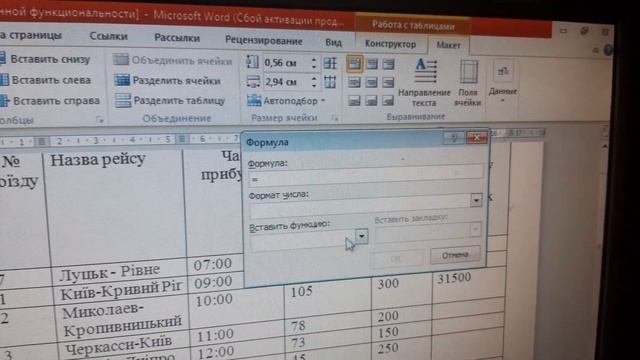The image size is (640, 360).
Task: Select Align Center cell alignment
Action: 371,82
